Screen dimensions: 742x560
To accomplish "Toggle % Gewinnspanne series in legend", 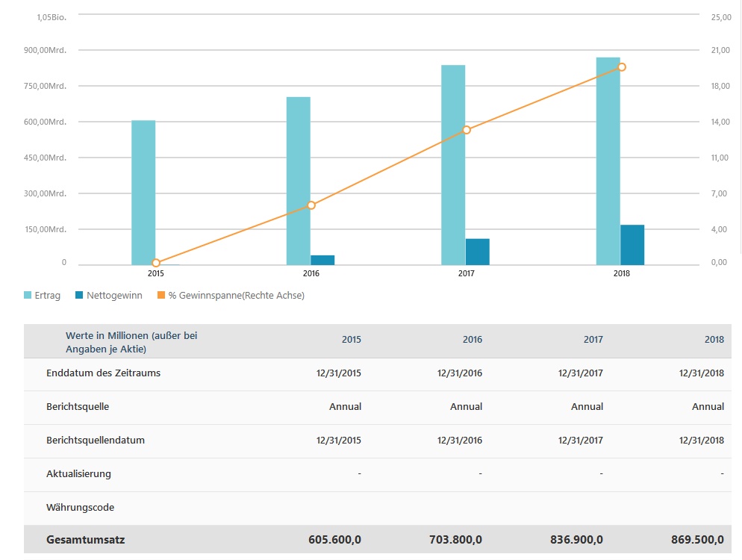I will click(x=230, y=296).
